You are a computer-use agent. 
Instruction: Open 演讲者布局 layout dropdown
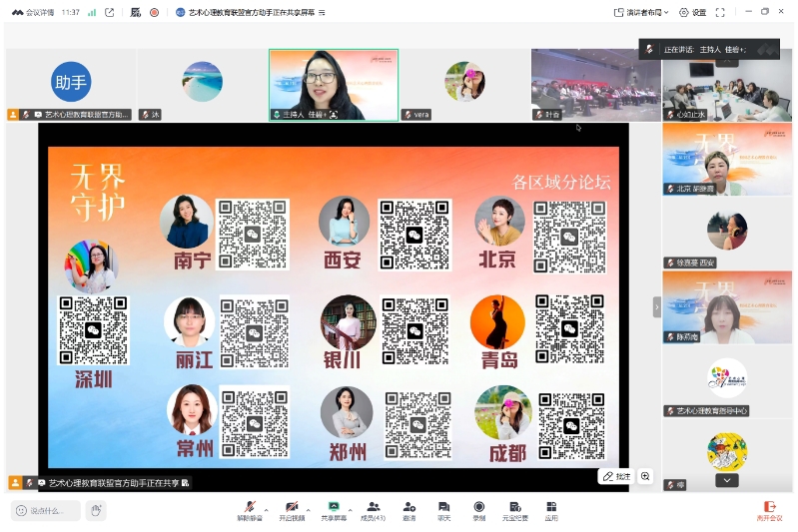click(x=640, y=12)
